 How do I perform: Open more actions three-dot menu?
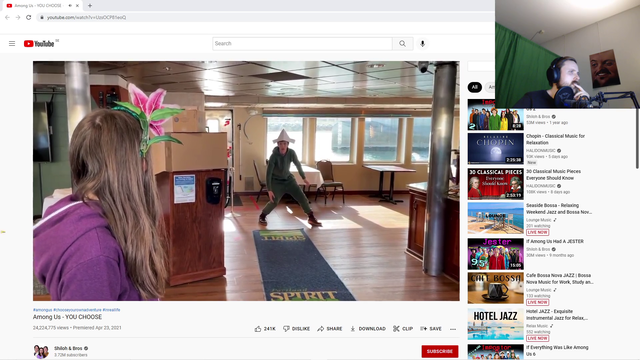[453, 329]
